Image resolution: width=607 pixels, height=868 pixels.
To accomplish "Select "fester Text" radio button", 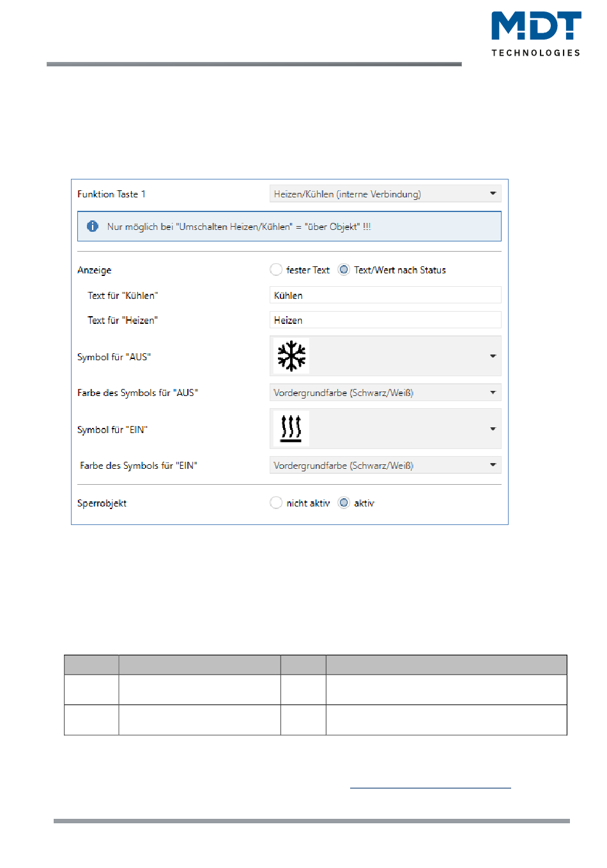I will tap(276, 270).
